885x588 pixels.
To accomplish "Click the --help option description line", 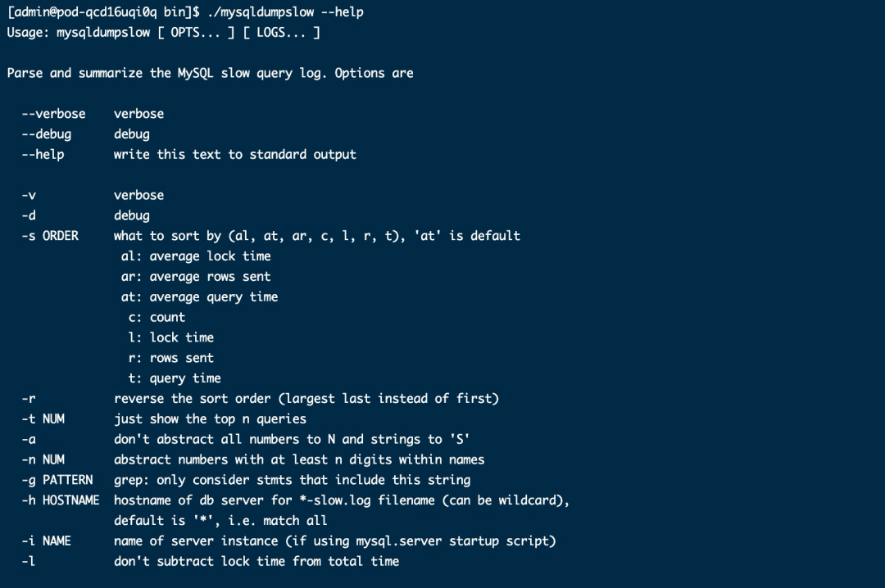I will [189, 155].
